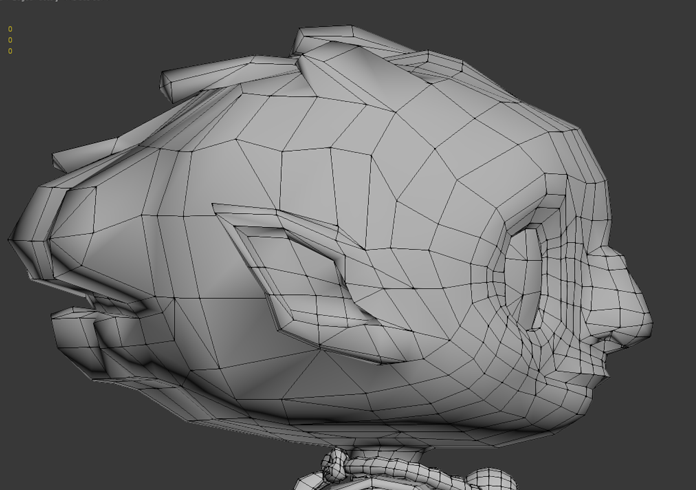Image resolution: width=696 pixels, height=490 pixels.
Task: Click the cut-off viewport label at top-left
Action: [x=50, y=2]
